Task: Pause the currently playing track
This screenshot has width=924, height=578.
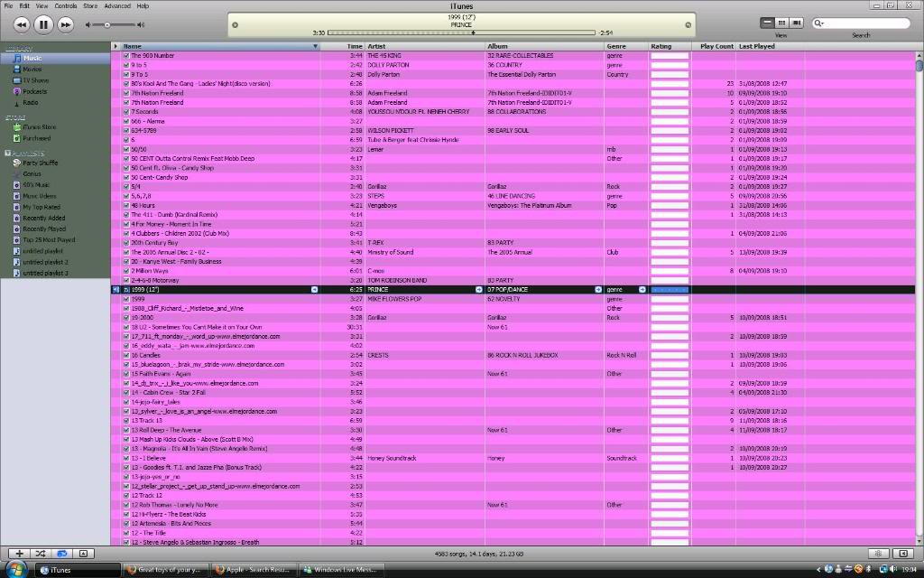Action: click(x=42, y=24)
